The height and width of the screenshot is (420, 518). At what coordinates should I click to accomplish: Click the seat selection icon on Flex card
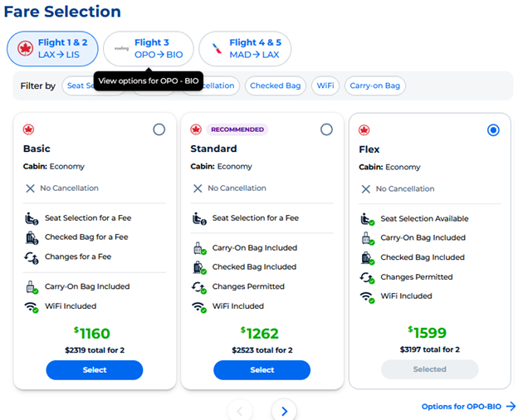368,219
